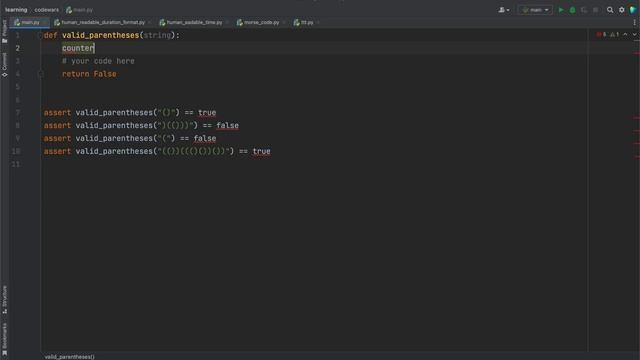Click red error stripe mark near line 2

pyautogui.click(x=636, y=53)
